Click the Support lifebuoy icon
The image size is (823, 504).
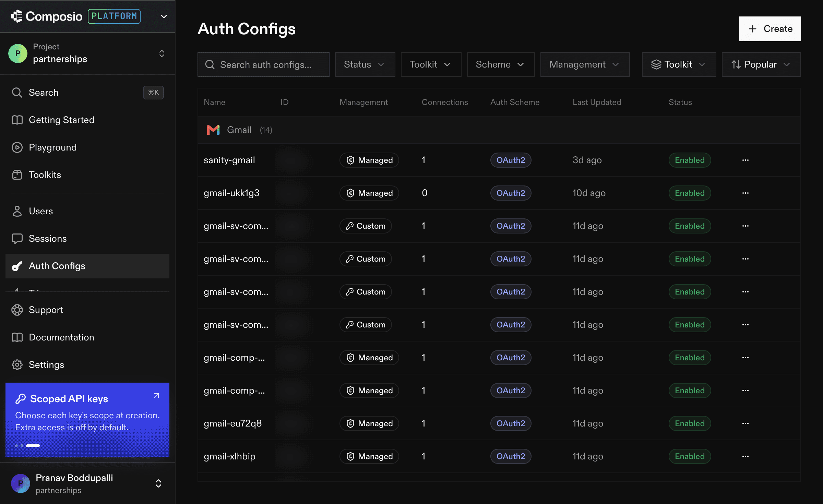(17, 310)
